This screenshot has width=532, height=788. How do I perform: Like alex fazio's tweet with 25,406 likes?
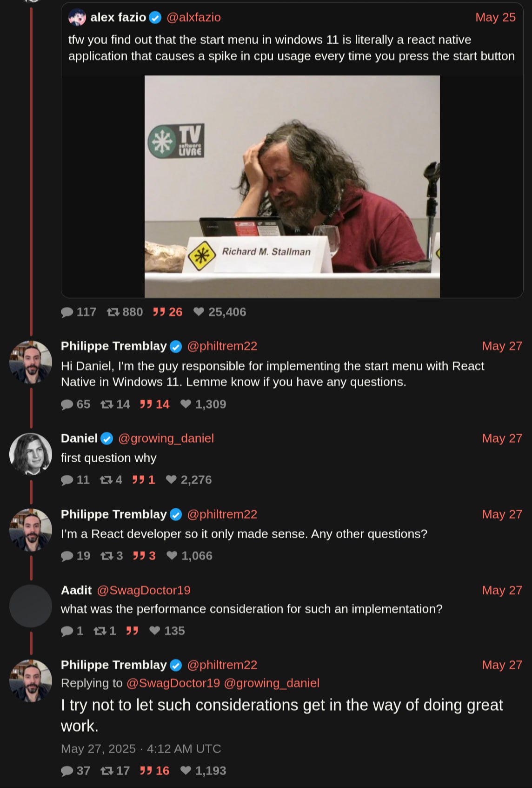pos(199,312)
